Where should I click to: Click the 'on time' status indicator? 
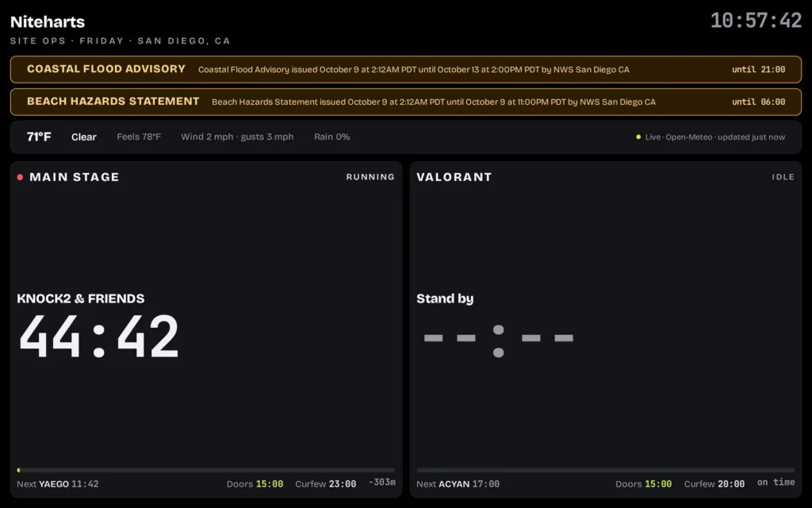pos(776,482)
